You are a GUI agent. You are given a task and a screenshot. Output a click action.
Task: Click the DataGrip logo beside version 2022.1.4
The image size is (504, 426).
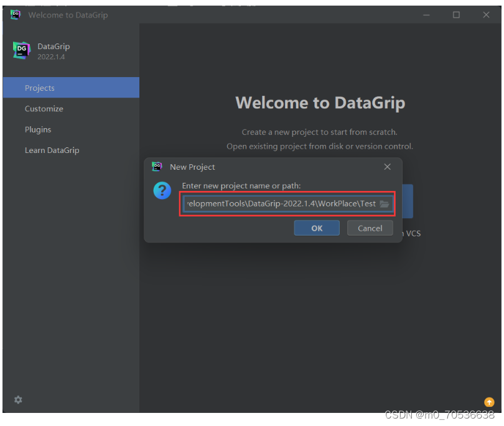pyautogui.click(x=22, y=50)
